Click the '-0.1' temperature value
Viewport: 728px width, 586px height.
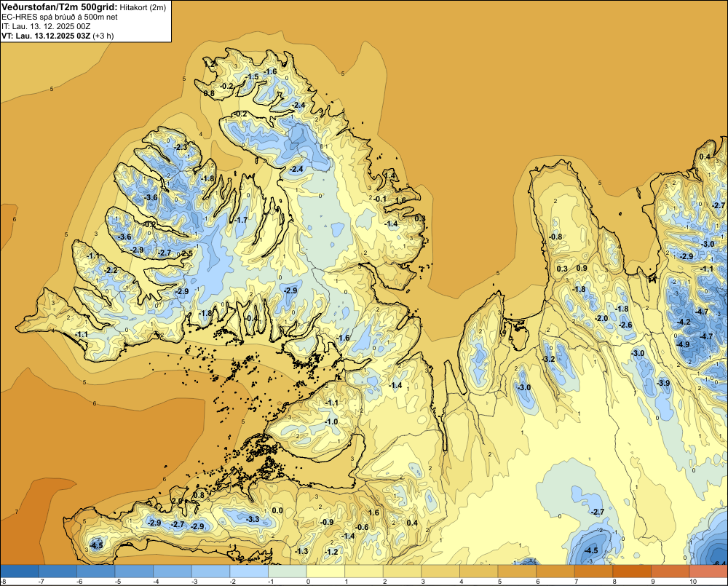click(379, 199)
